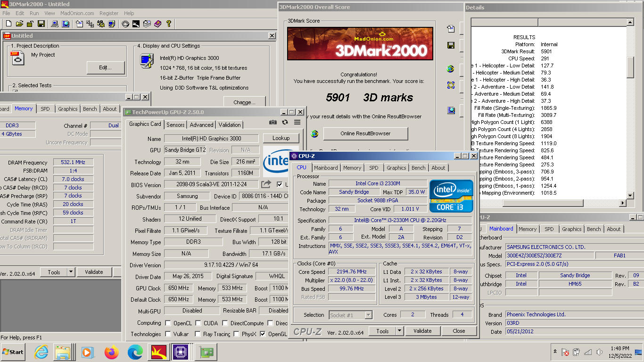The image size is (644, 362).
Task: Show hidden tray icons arrow
Action: (554, 352)
